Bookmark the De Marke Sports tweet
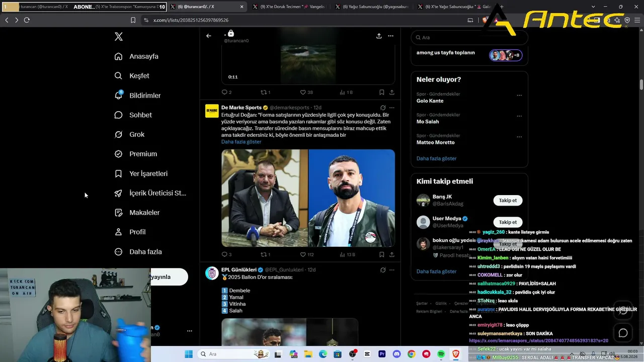This screenshot has height=362, width=644. tap(381, 255)
